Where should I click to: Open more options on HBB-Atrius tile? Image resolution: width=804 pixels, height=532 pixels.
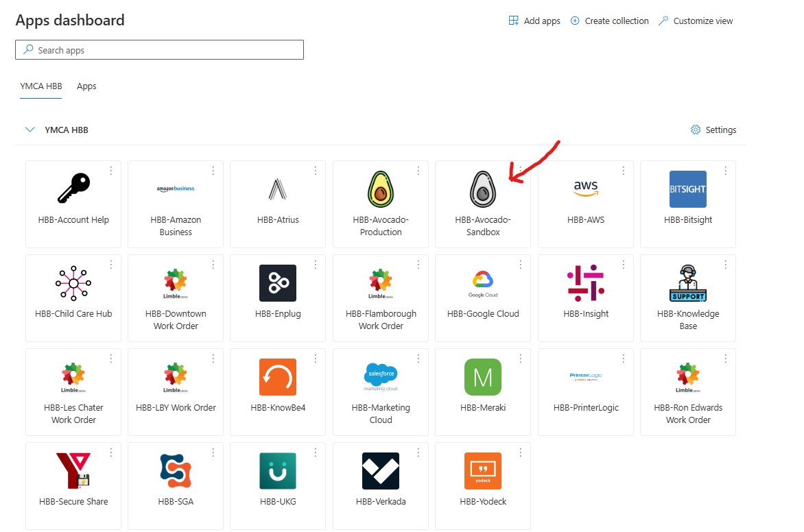pyautogui.click(x=316, y=171)
